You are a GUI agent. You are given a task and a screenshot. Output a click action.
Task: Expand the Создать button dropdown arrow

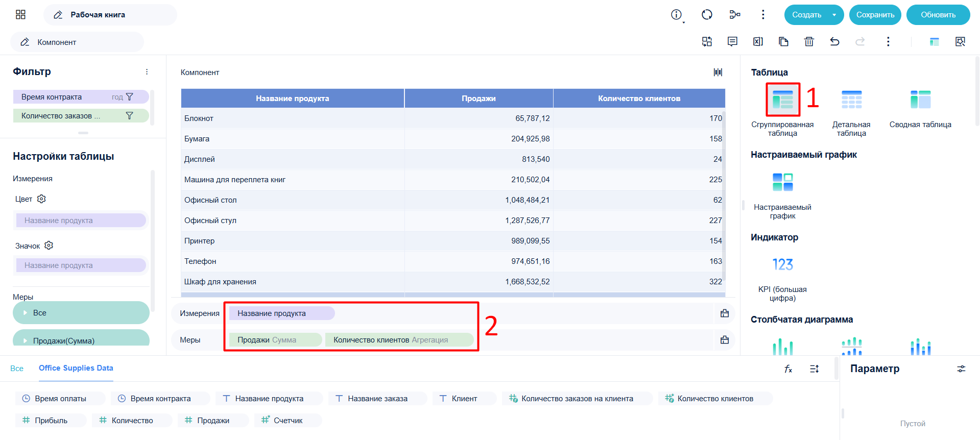pyautogui.click(x=834, y=15)
